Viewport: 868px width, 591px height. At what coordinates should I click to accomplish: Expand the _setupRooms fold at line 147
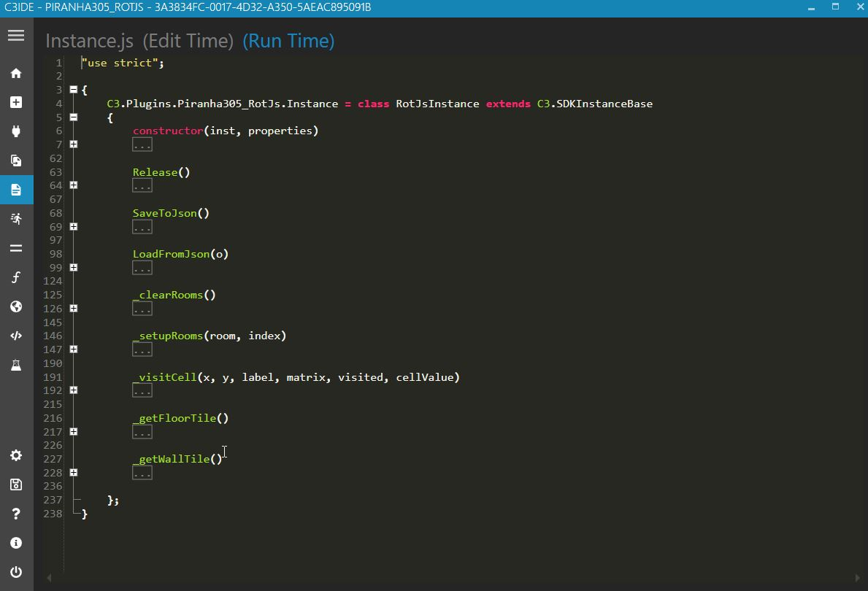(74, 349)
